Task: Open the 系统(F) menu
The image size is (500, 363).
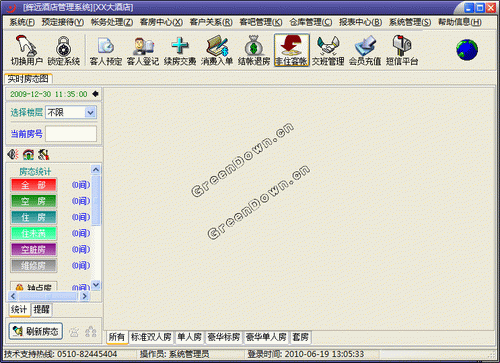Action: (x=22, y=22)
